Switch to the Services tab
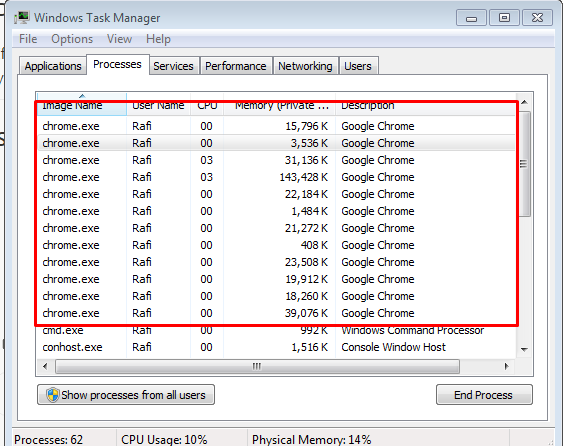 pyautogui.click(x=173, y=66)
